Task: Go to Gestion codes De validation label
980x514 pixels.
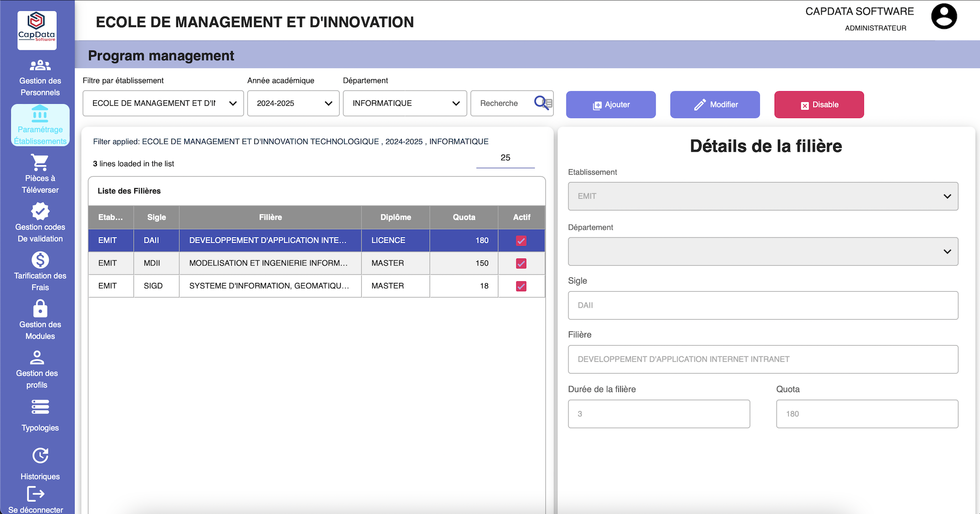Action: click(x=40, y=233)
